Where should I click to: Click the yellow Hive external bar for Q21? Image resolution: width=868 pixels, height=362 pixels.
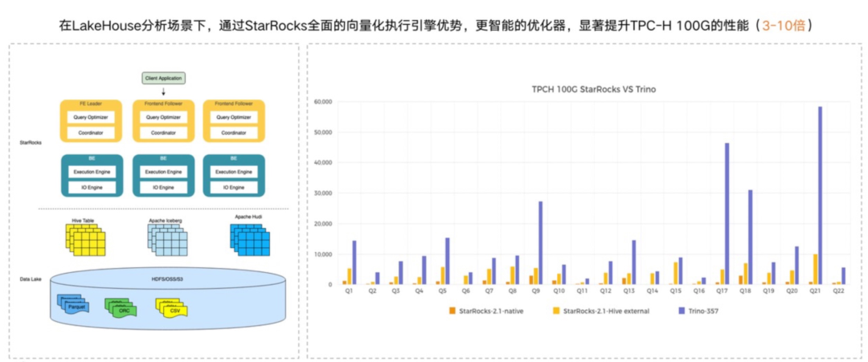point(815,269)
